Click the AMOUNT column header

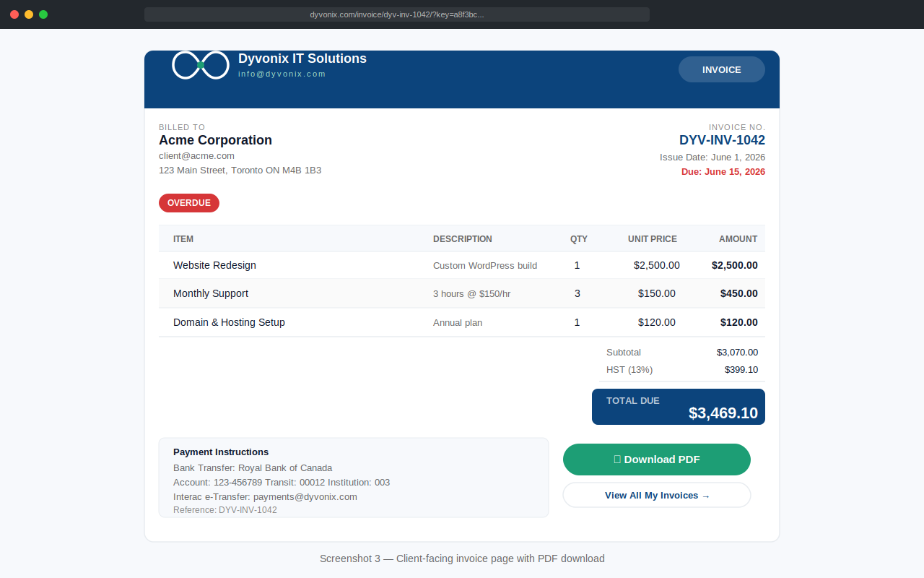click(x=738, y=239)
